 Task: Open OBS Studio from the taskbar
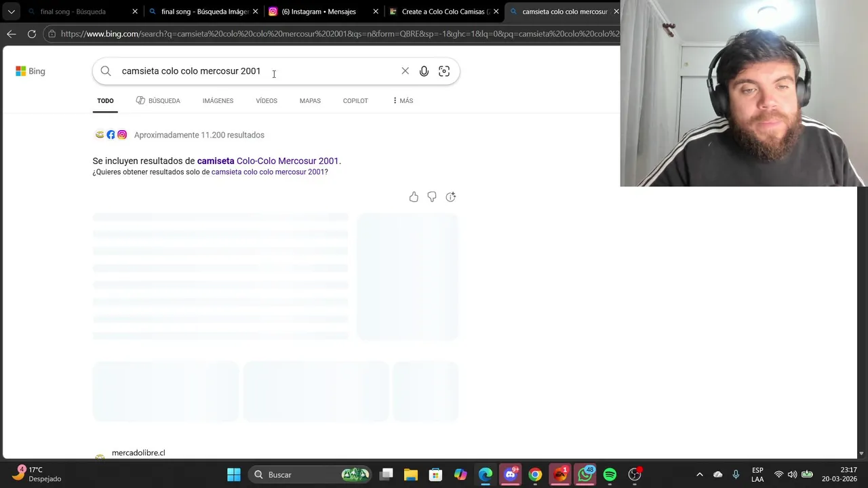pyautogui.click(x=635, y=474)
